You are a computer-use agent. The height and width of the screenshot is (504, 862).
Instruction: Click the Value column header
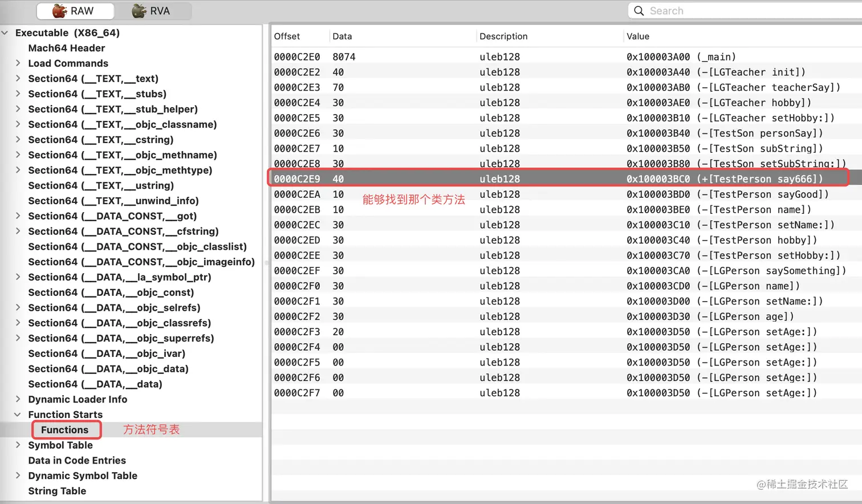(638, 36)
